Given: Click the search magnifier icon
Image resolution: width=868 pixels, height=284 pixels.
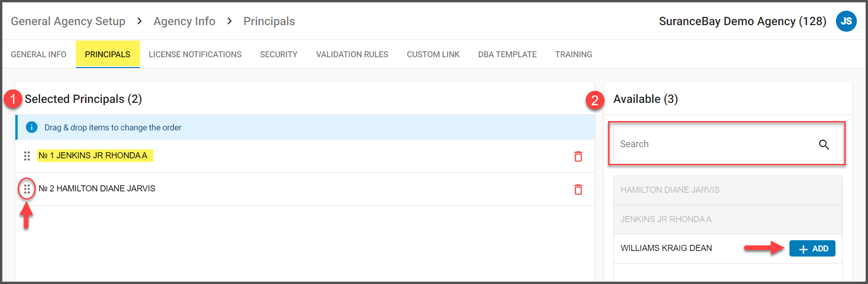Looking at the screenshot, I should 824,144.
